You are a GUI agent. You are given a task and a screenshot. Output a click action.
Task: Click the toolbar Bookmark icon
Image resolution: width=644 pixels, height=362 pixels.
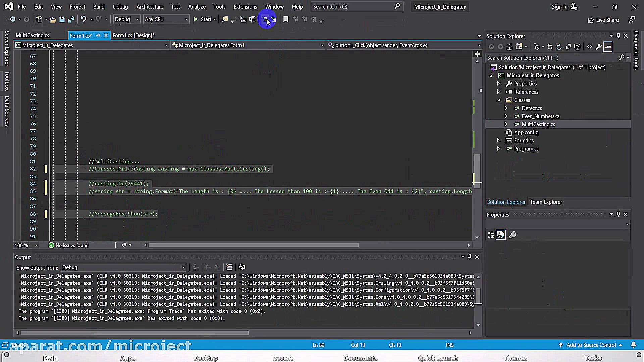click(x=286, y=19)
